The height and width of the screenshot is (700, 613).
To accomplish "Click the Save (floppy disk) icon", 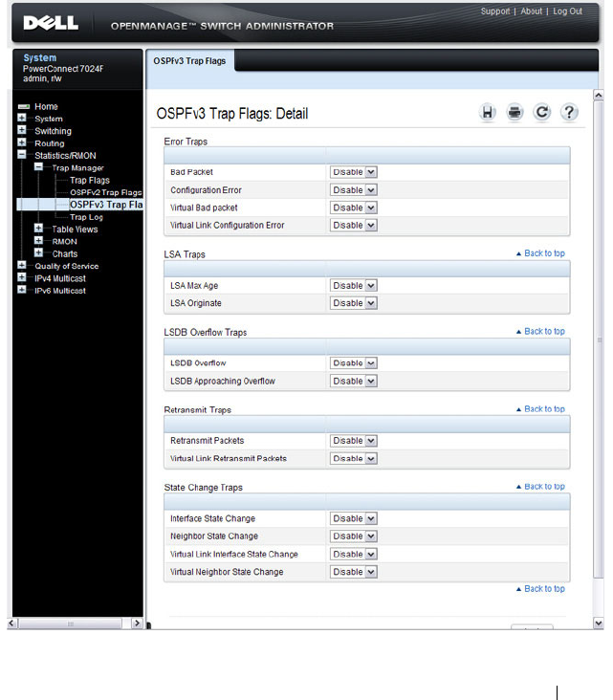I will coord(488,113).
